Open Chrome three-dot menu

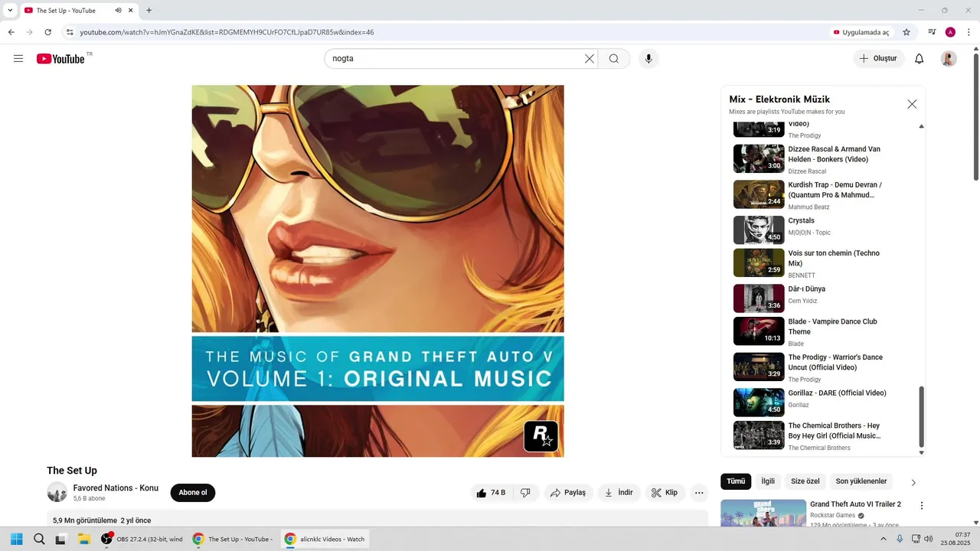[969, 32]
